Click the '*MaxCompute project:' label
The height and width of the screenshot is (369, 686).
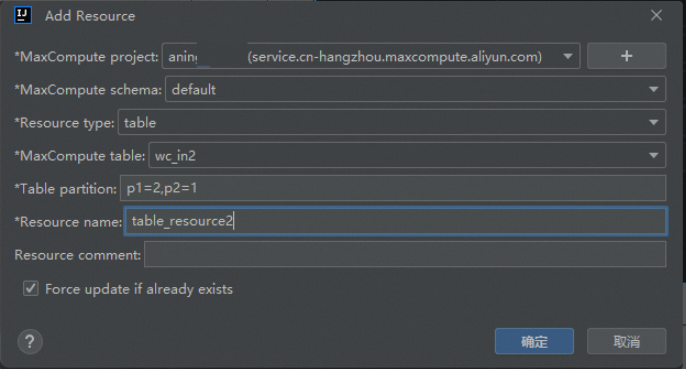point(86,57)
